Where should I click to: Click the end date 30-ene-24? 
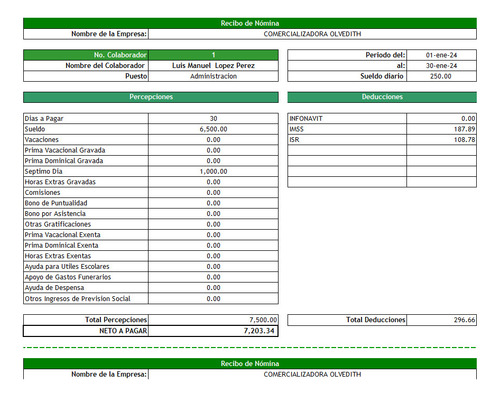(x=441, y=66)
